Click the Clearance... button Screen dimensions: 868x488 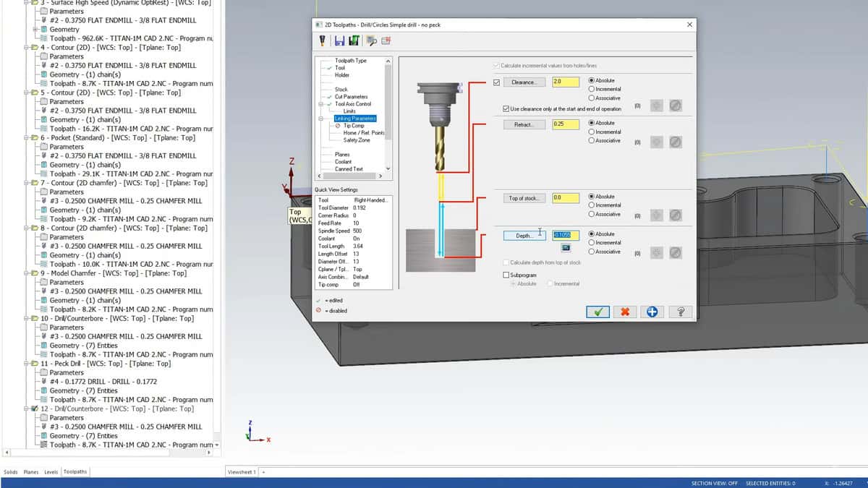(x=524, y=82)
